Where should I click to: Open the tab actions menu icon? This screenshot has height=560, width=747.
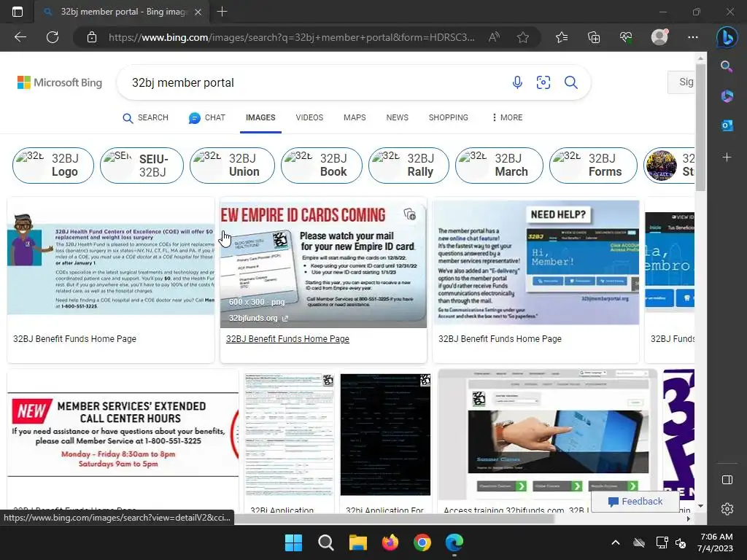18,12
